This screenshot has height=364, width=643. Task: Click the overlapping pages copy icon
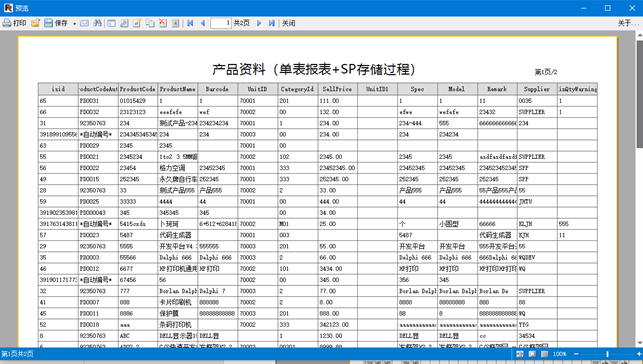tap(150, 23)
